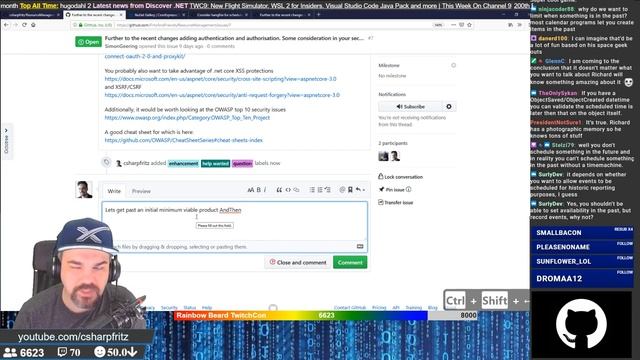Screen dimensions: 640x360
Task: Click the Pricing footer link
Action: click(379, 307)
